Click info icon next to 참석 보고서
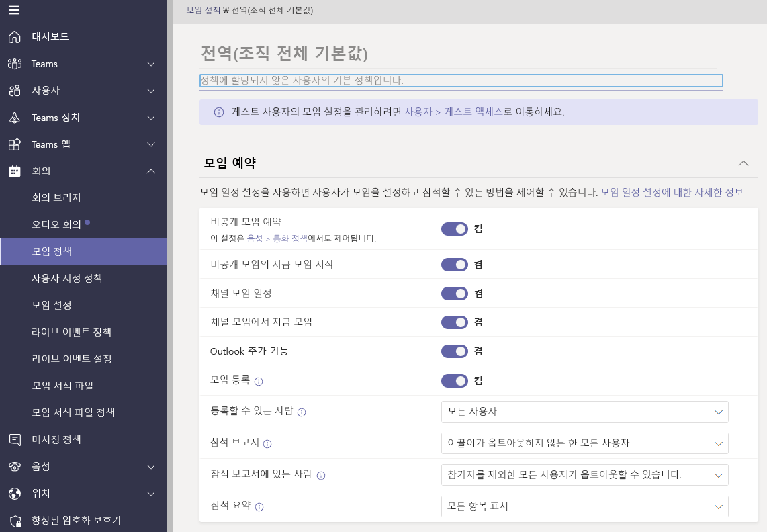This screenshot has width=767, height=532. [267, 444]
